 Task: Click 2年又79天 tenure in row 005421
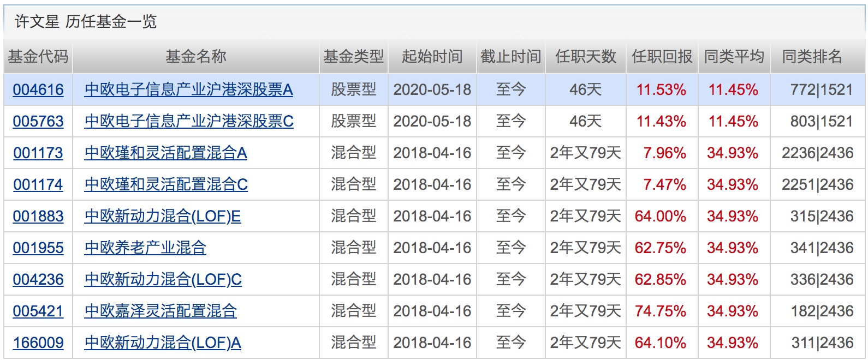pos(586,311)
